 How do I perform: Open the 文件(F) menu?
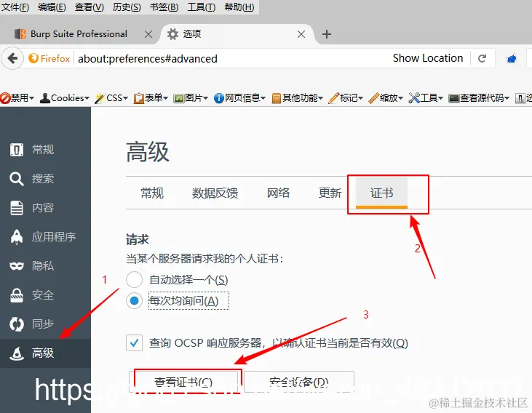[15, 7]
